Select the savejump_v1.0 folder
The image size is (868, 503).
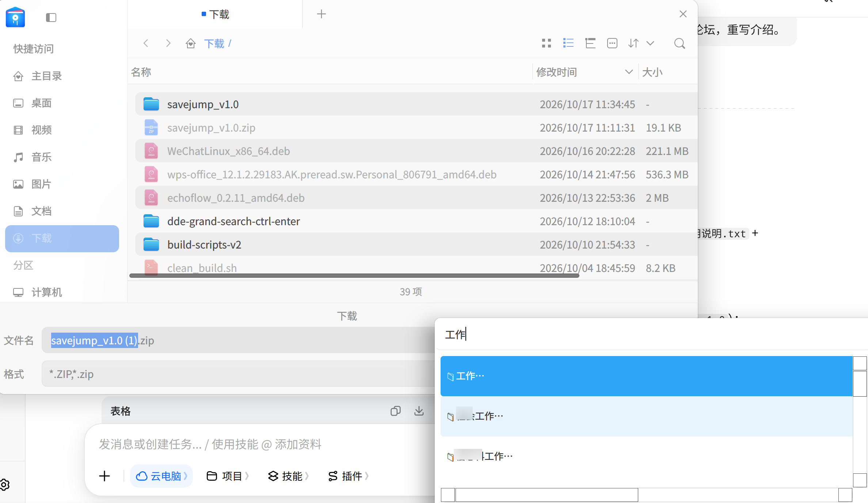pos(416,104)
